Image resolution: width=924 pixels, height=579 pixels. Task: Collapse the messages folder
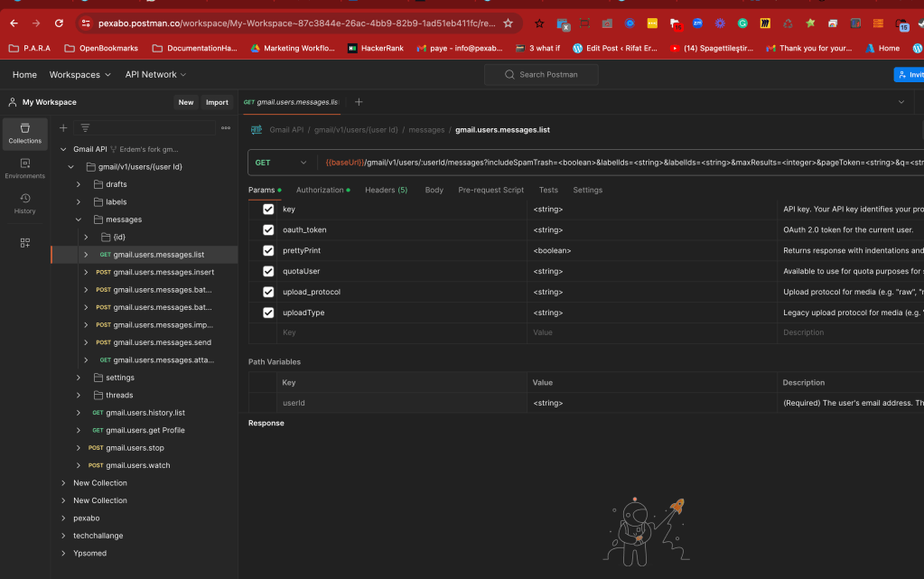tap(79, 219)
